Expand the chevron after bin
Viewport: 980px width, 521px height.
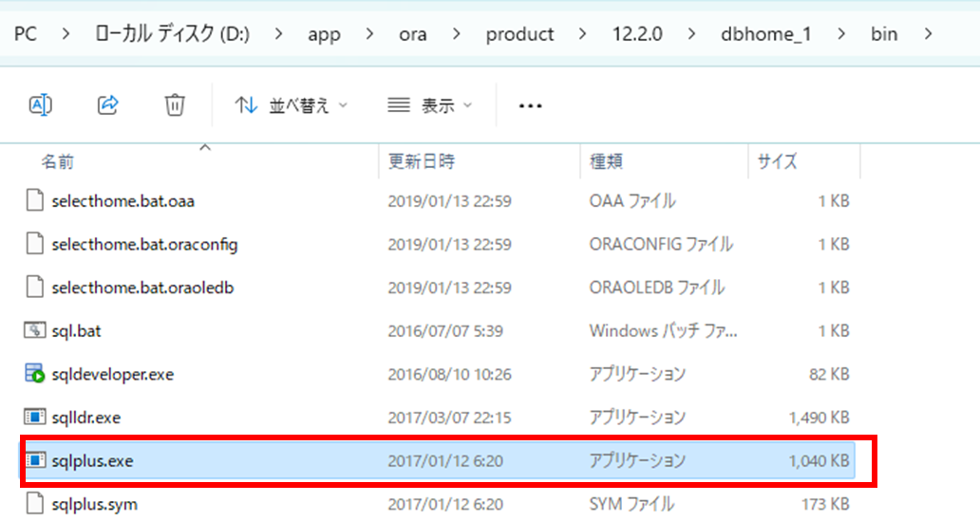pyautogui.click(x=928, y=34)
